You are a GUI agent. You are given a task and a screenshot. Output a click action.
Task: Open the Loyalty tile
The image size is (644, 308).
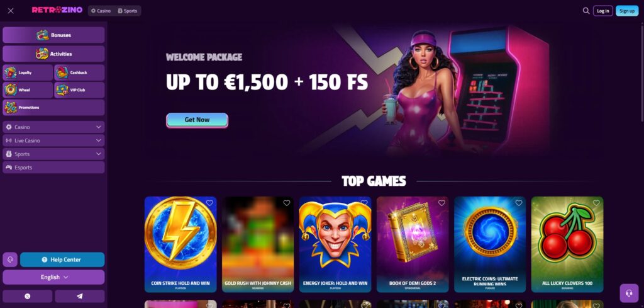click(28, 72)
